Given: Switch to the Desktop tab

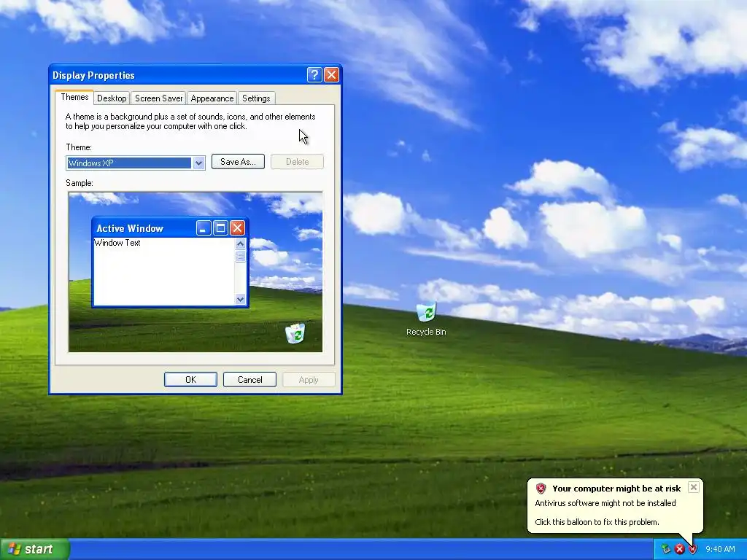Looking at the screenshot, I should click(112, 98).
